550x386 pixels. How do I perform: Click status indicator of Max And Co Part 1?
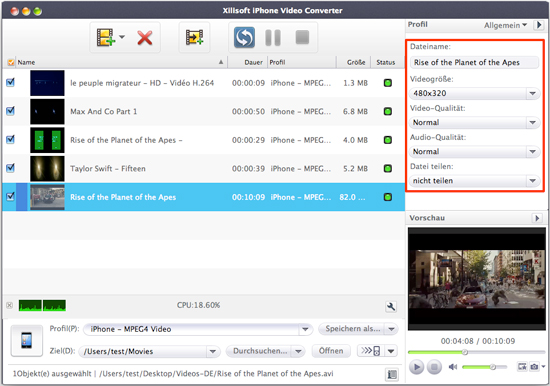388,112
